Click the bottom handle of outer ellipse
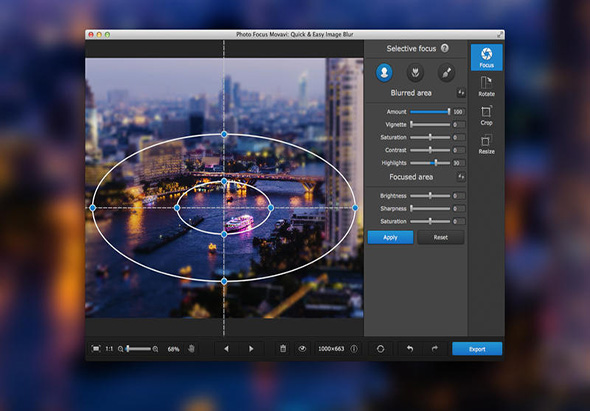This screenshot has width=590, height=411. [x=224, y=281]
